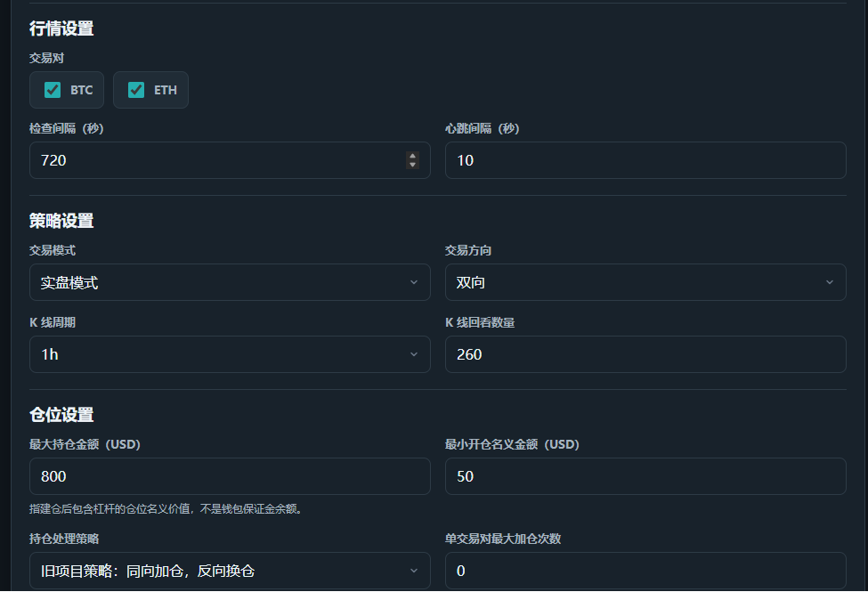Screen dimensions: 868x592
Task: Click the 心跳间隔 input showing 10
Action: [645, 160]
